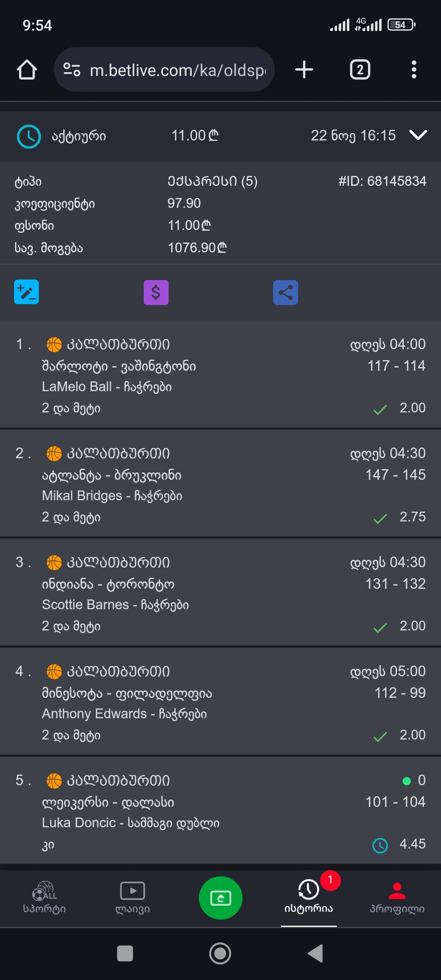Tap the browser home icon
The height and width of the screenshot is (980, 441).
(27, 70)
